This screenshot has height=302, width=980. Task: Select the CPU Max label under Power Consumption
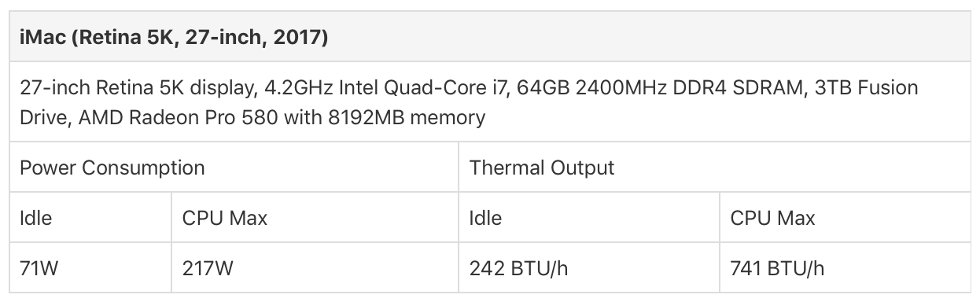225,218
